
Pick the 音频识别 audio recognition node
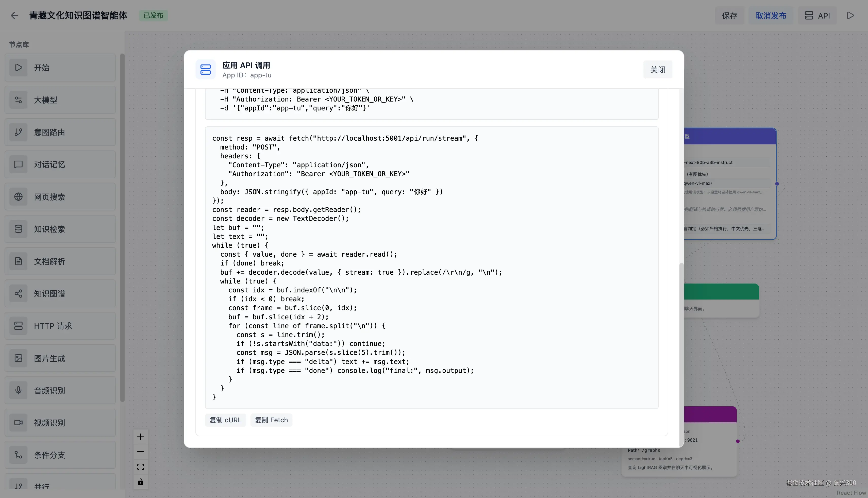60,390
